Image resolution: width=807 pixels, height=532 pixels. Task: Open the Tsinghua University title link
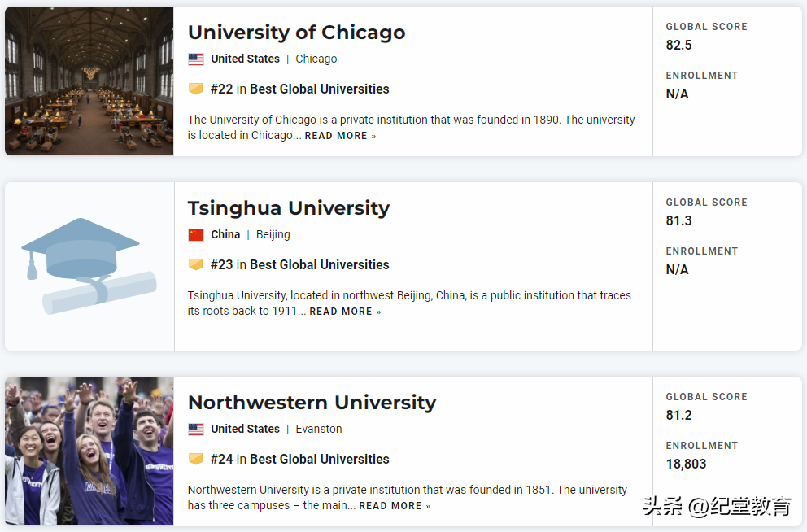click(288, 208)
